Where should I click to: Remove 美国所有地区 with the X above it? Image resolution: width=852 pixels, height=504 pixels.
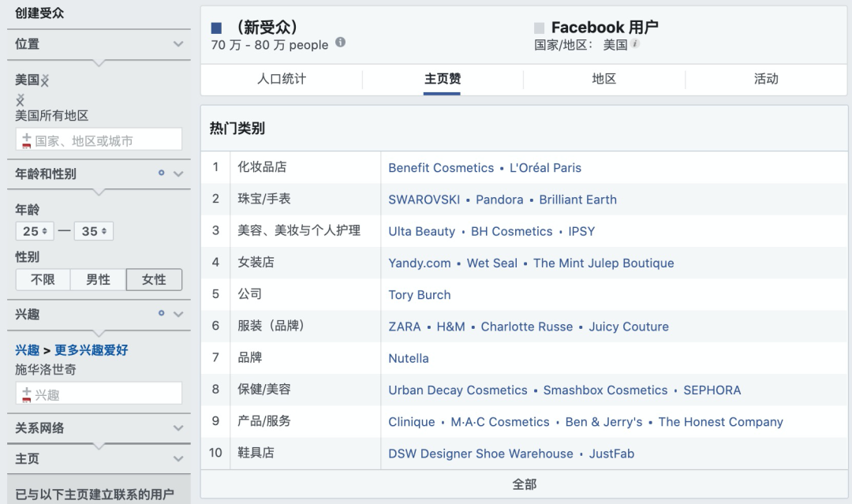(20, 100)
